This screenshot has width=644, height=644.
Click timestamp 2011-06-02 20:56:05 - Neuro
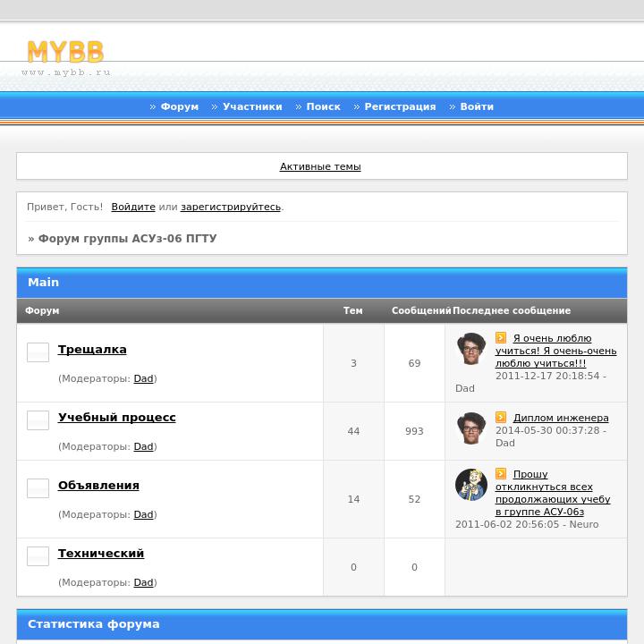click(527, 524)
